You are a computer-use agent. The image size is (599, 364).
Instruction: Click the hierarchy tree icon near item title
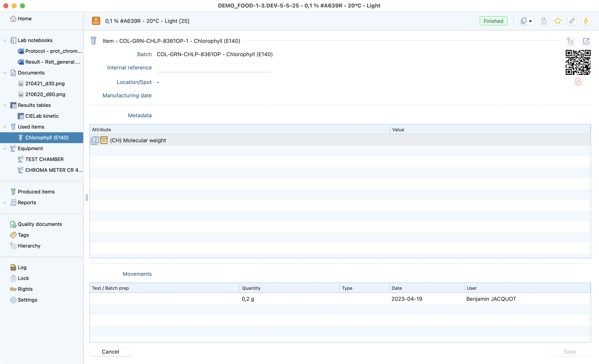570,41
